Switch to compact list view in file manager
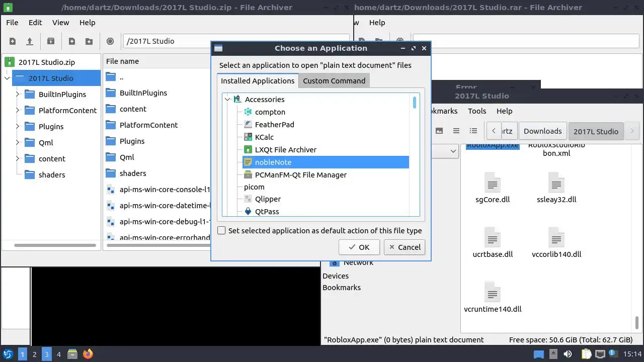The image size is (644, 362). [x=456, y=131]
